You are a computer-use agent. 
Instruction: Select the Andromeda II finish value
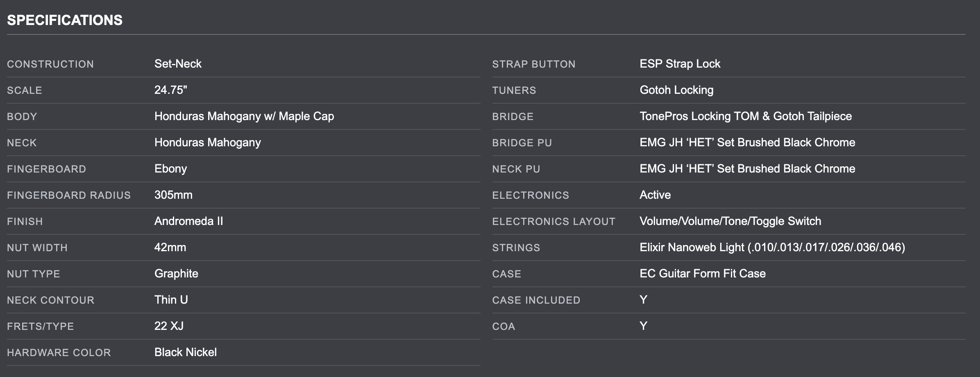[188, 221]
